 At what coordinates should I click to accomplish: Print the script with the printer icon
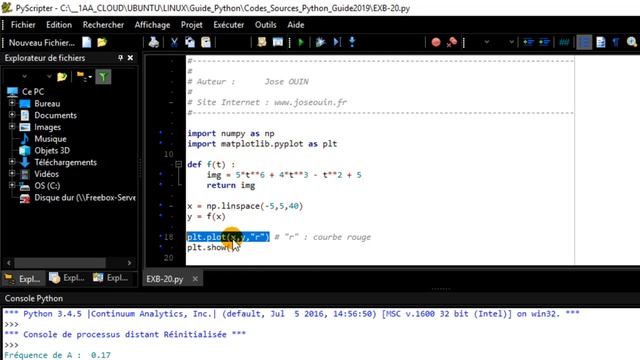click(153, 42)
